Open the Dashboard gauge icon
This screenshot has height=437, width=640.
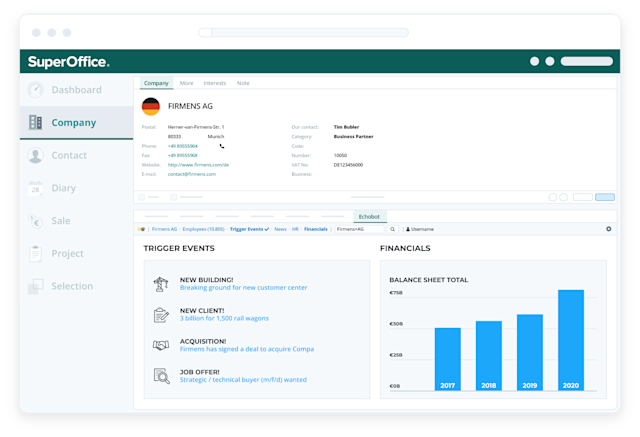[36, 89]
